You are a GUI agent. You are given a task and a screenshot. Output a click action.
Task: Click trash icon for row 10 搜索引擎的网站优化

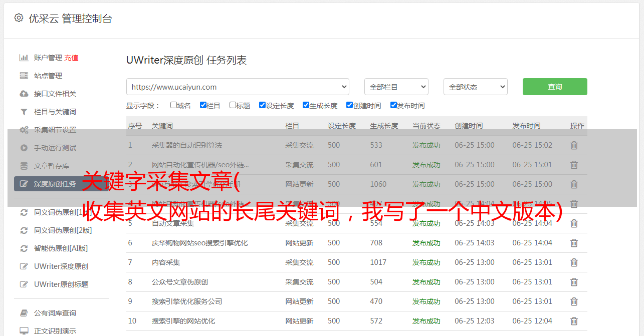(574, 321)
